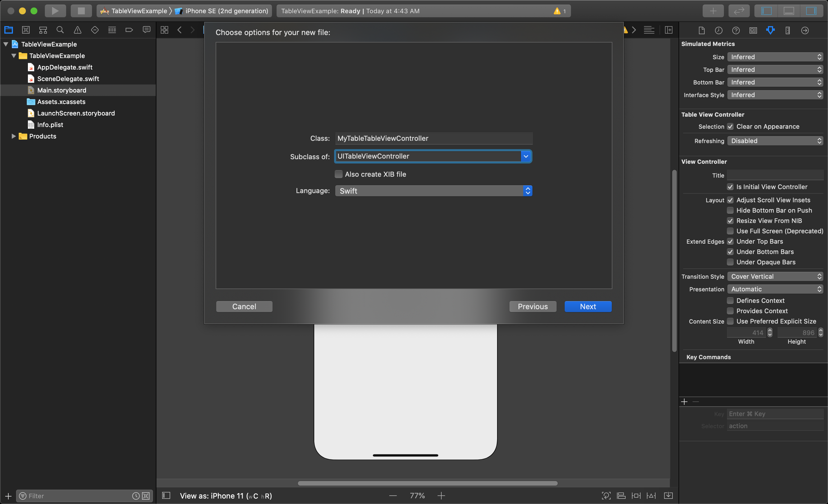
Task: Open the Subclass of combo box arrow
Action: tap(526, 156)
